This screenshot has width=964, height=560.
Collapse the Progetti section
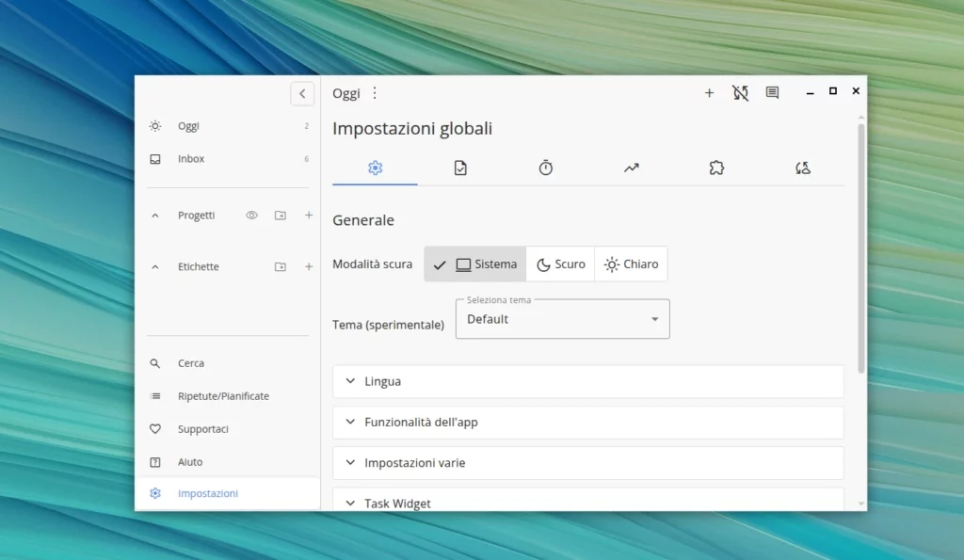click(x=154, y=215)
